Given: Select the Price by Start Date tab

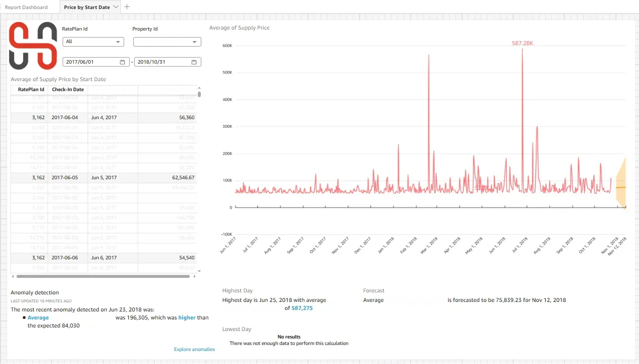Looking at the screenshot, I should (87, 8).
